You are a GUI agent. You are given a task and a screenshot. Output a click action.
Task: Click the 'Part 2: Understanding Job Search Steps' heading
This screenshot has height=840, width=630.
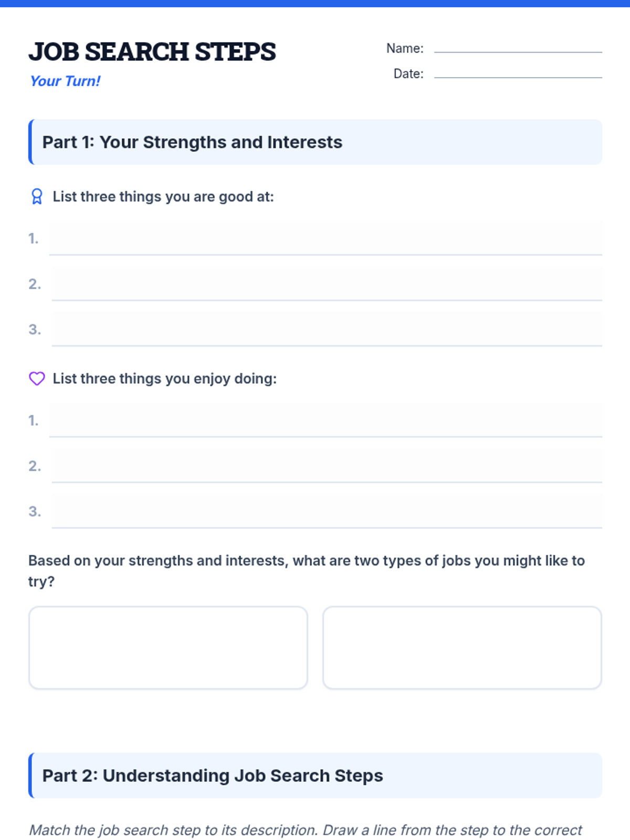click(213, 775)
